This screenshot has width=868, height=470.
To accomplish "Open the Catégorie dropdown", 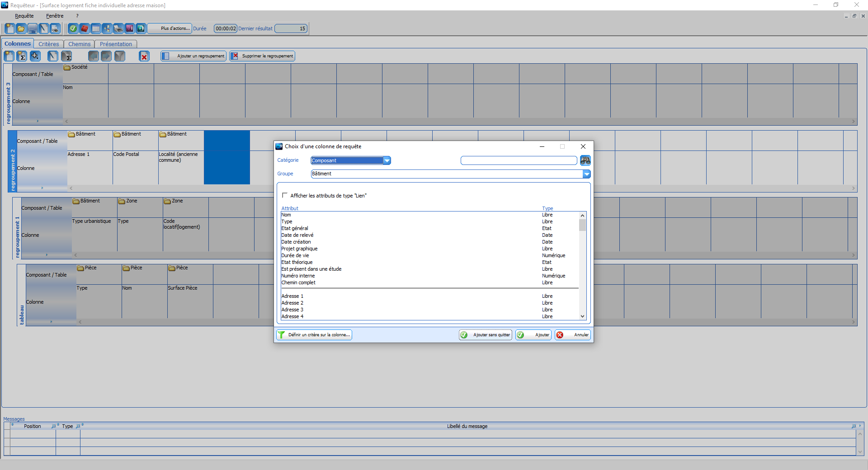I will click(387, 160).
